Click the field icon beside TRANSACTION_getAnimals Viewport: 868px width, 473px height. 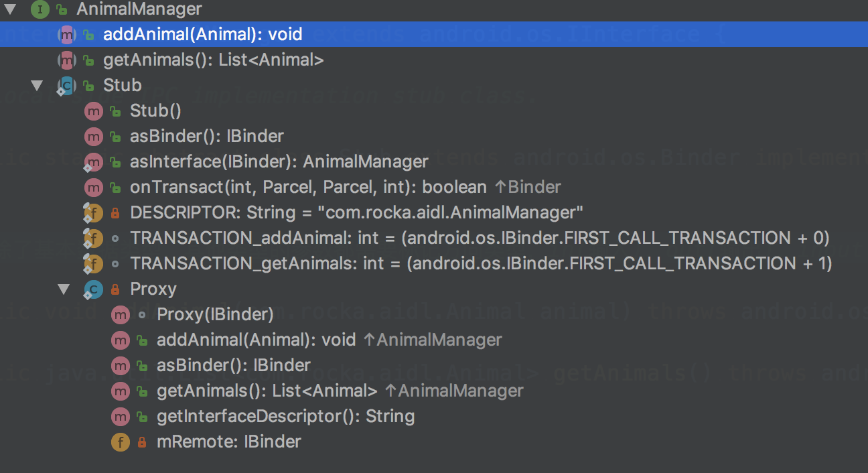[x=93, y=264]
